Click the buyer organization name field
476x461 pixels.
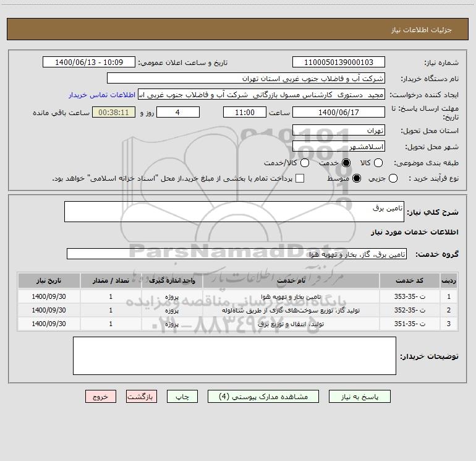[246, 78]
